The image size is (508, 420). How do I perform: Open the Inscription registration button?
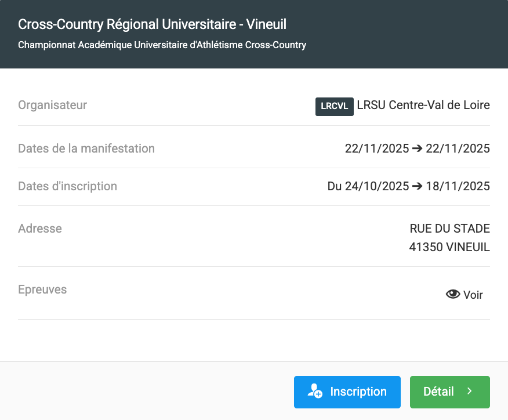(x=347, y=392)
